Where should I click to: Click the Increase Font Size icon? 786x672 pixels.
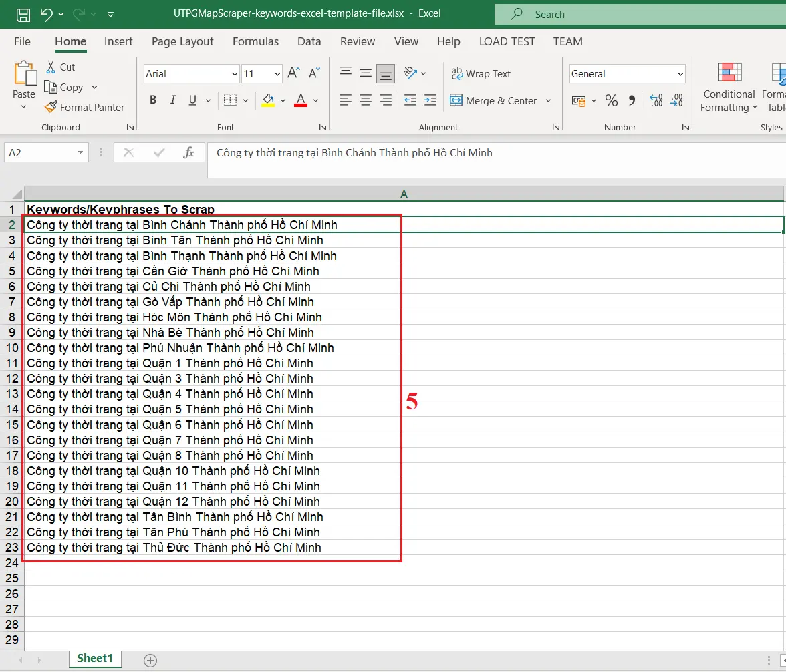pyautogui.click(x=293, y=73)
